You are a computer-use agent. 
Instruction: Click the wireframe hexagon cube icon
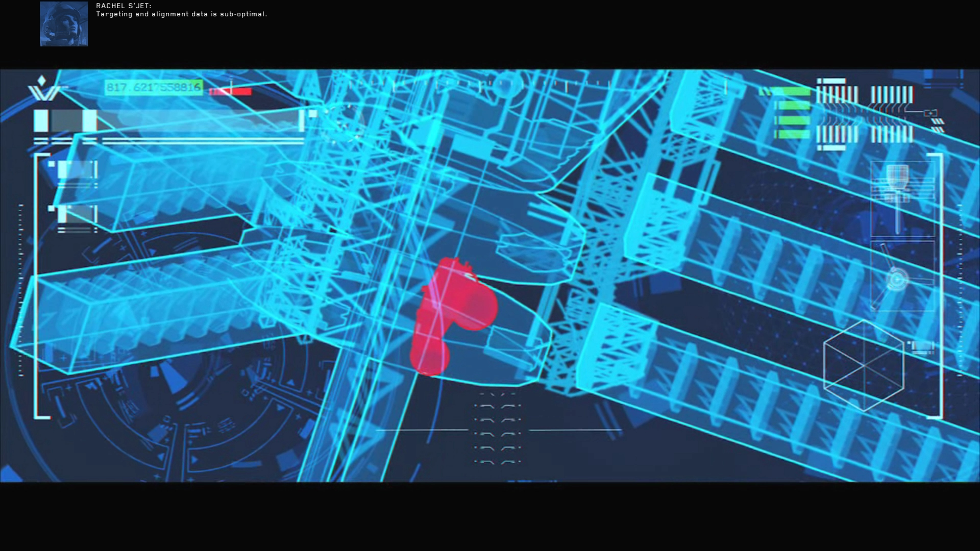pyautogui.click(x=864, y=365)
